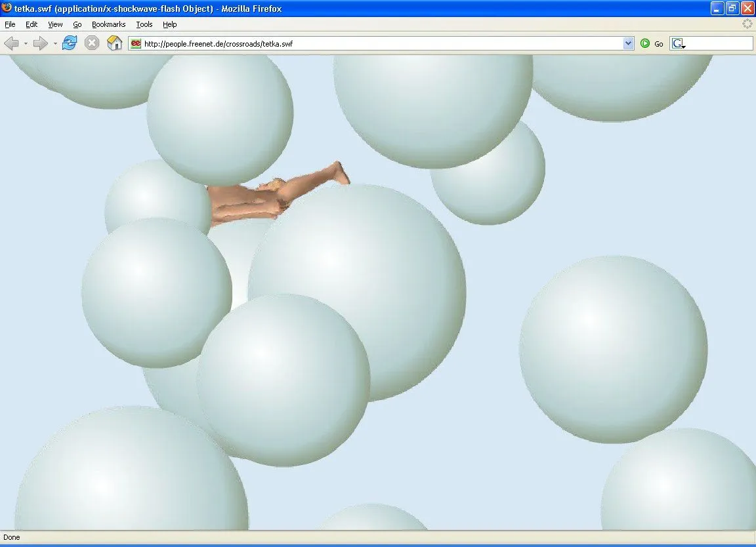Click the URL in the address bar
The image size is (756, 547).
point(217,45)
